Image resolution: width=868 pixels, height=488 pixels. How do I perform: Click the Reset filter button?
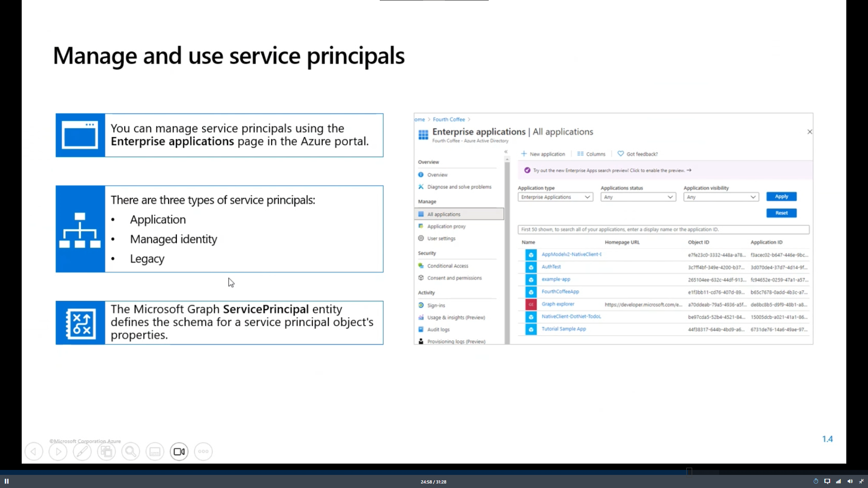coord(781,213)
